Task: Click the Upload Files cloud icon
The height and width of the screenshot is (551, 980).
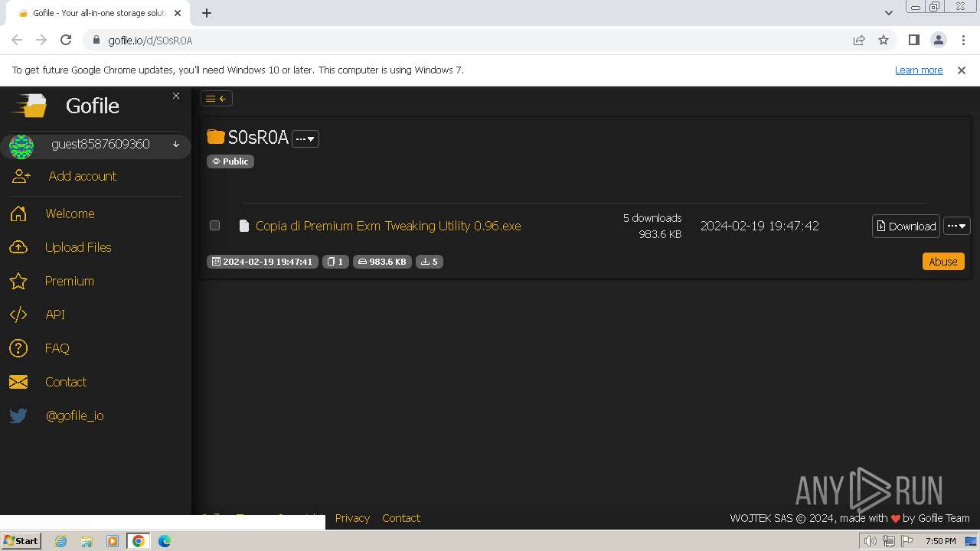Action: (x=18, y=247)
